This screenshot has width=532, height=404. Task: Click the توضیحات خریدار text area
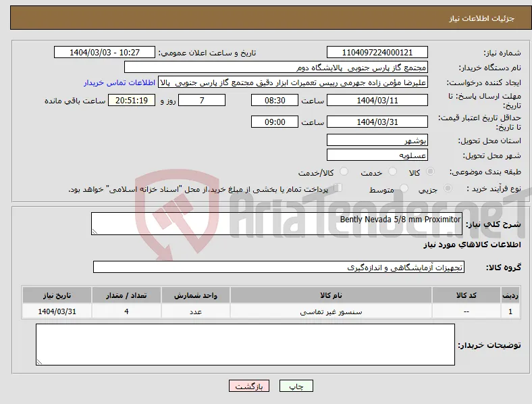coord(245,345)
